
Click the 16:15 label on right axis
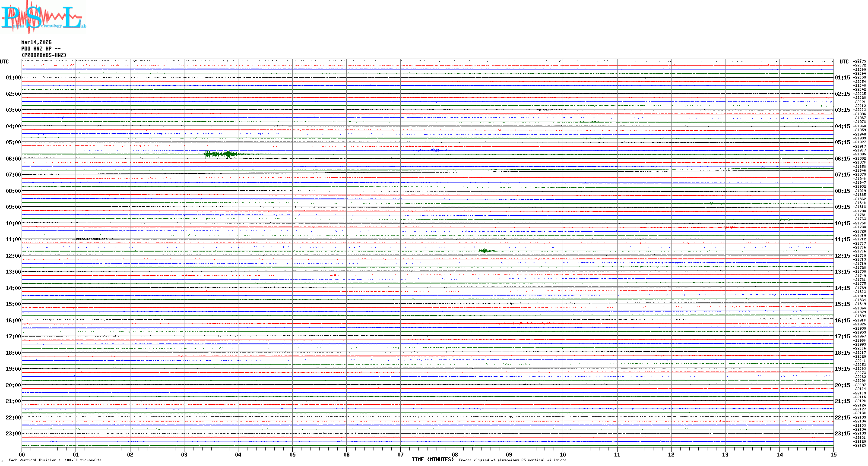842,321
